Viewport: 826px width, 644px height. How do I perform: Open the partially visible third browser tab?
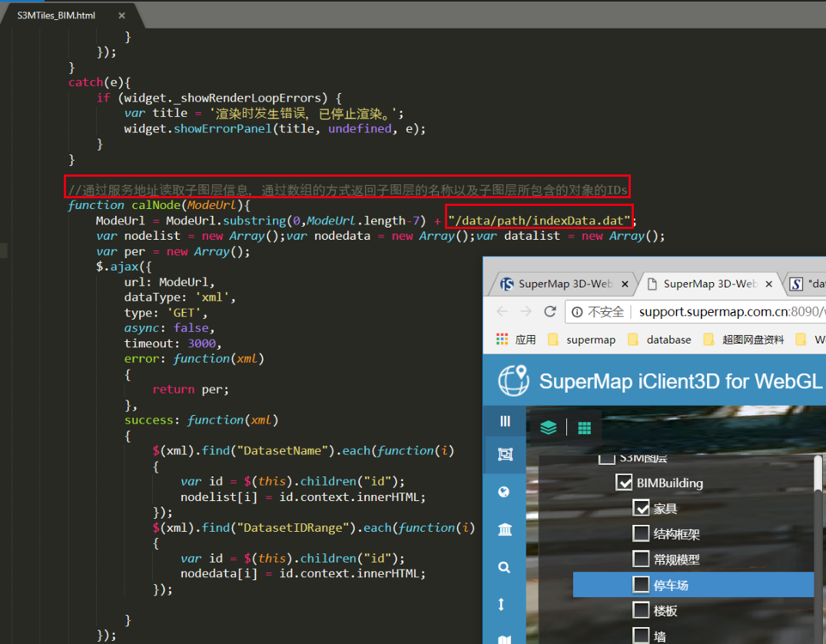(x=806, y=284)
